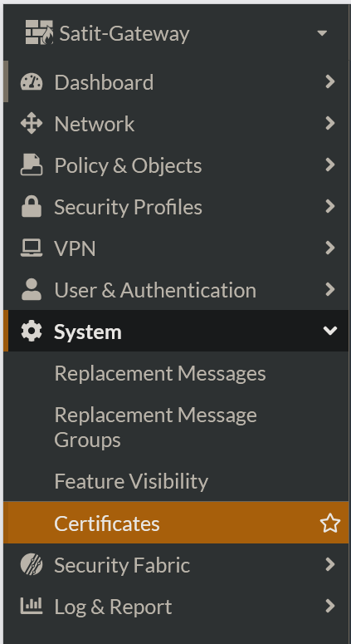Open Replacement Message Groups
Viewport: 351px width, 644px height.
pyautogui.click(x=155, y=428)
